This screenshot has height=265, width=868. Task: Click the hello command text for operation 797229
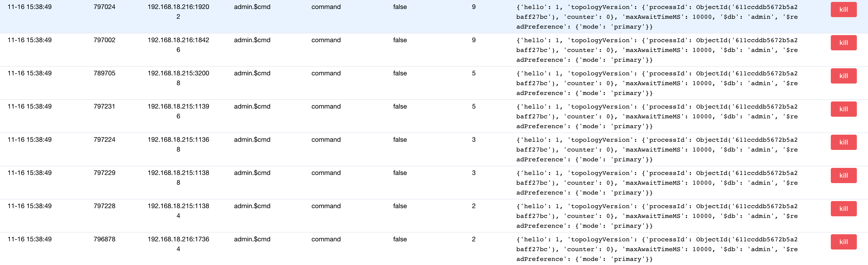tap(656, 183)
